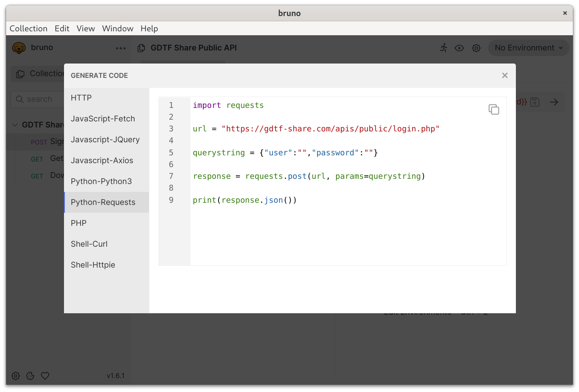Open the View menu
Viewport: 579px width, 392px height.
(x=86, y=28)
